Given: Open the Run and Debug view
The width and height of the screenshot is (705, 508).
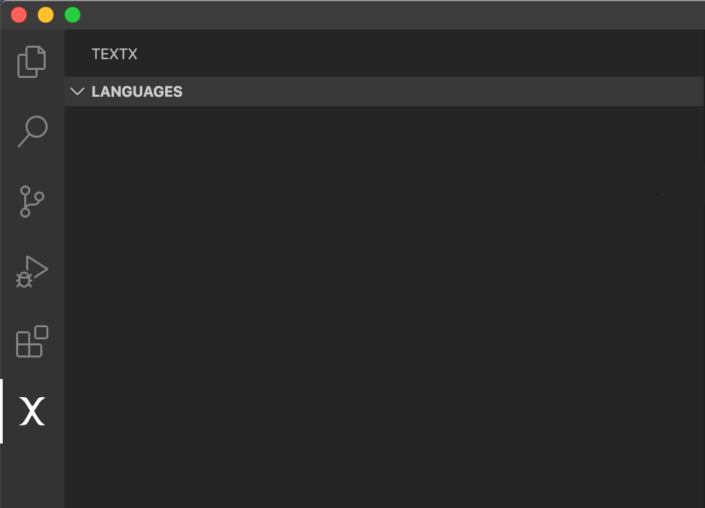Looking at the screenshot, I should [31, 272].
